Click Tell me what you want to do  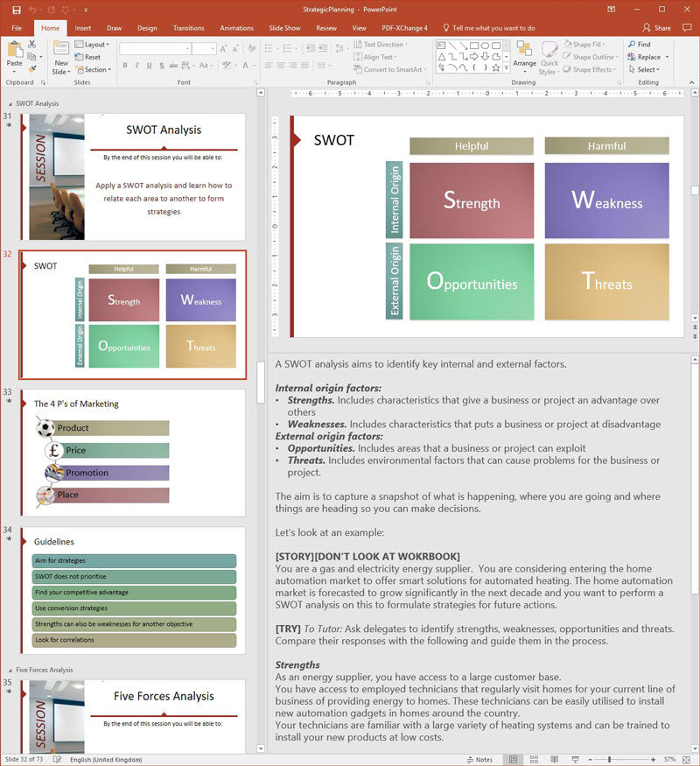(x=493, y=28)
